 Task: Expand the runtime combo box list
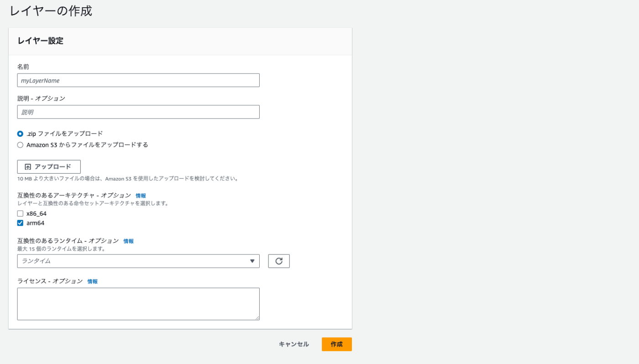(x=137, y=261)
